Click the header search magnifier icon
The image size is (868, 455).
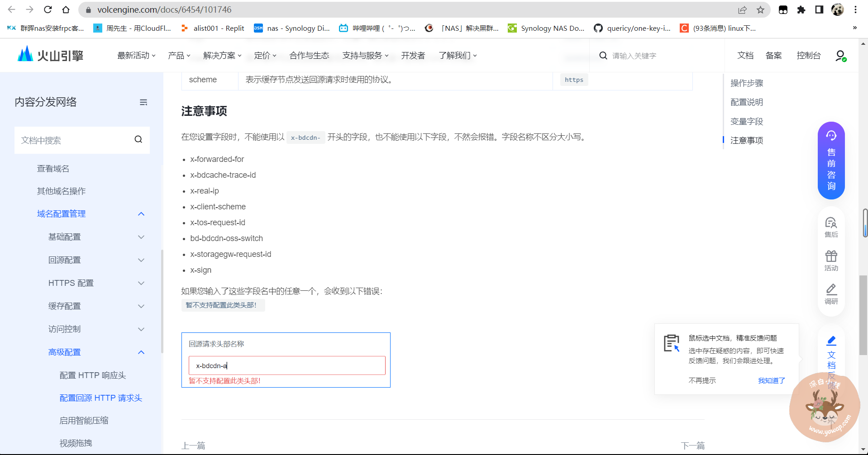[x=603, y=56]
